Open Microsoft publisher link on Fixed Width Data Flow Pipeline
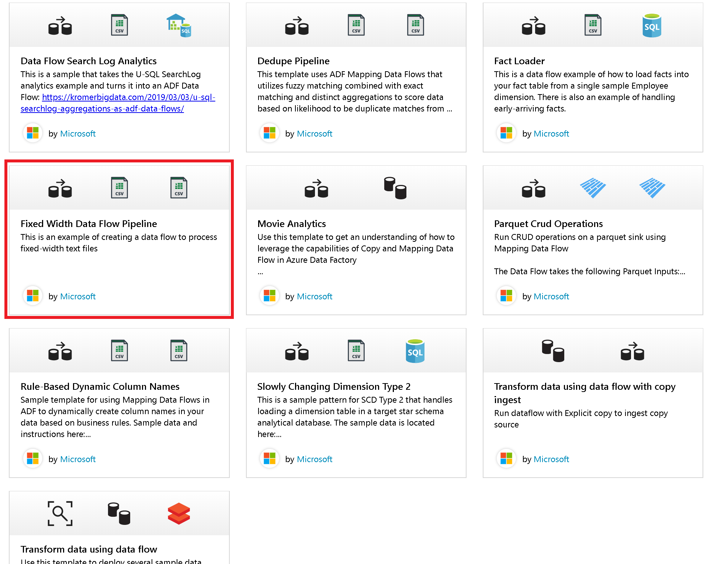The image size is (728, 564). pyautogui.click(x=78, y=296)
